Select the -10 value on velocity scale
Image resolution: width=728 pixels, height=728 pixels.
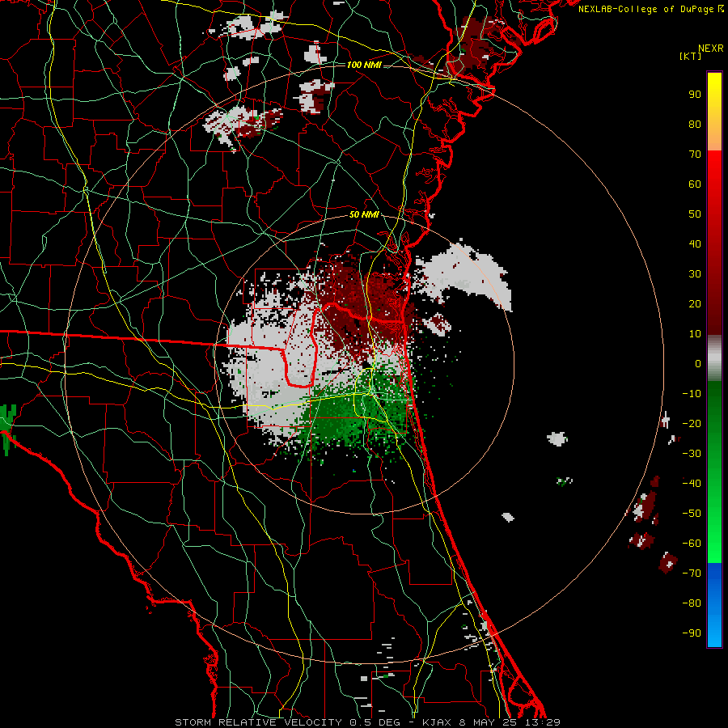click(x=692, y=394)
